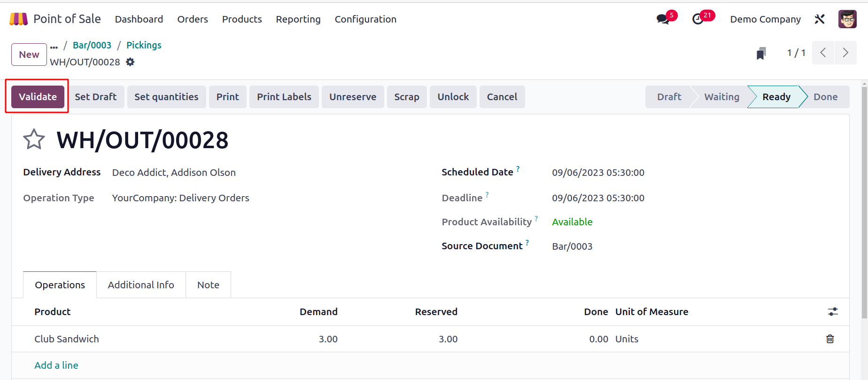The image size is (868, 380).
Task: Click the Print Labels button
Action: (x=284, y=97)
